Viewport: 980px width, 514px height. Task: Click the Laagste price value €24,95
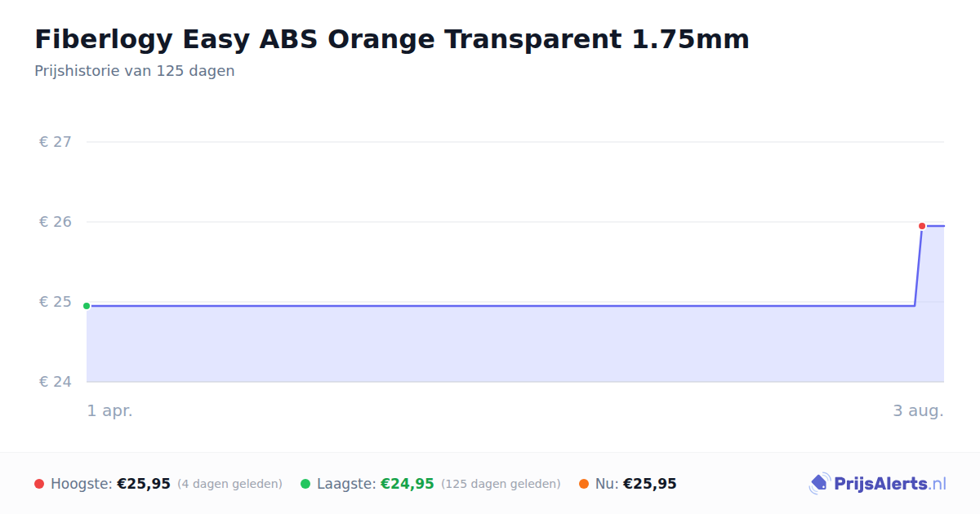408,484
